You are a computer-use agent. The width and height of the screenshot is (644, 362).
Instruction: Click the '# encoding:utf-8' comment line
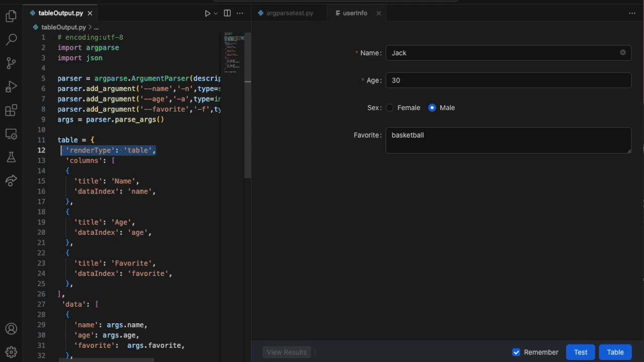(x=91, y=37)
